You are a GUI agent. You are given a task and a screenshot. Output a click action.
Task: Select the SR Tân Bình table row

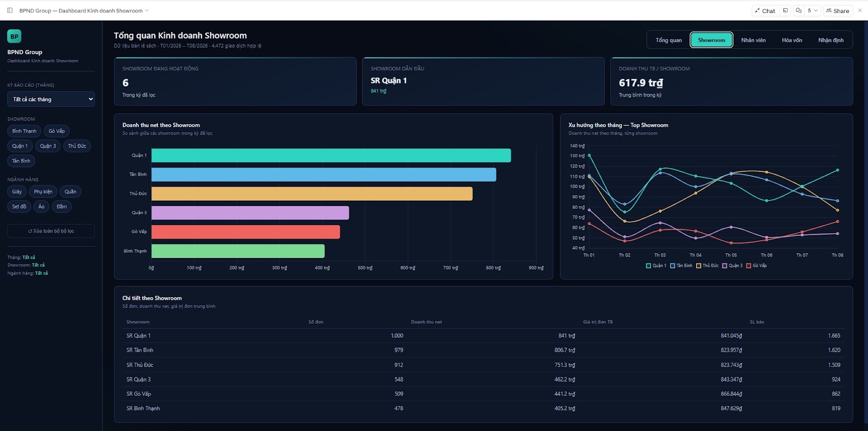click(483, 350)
